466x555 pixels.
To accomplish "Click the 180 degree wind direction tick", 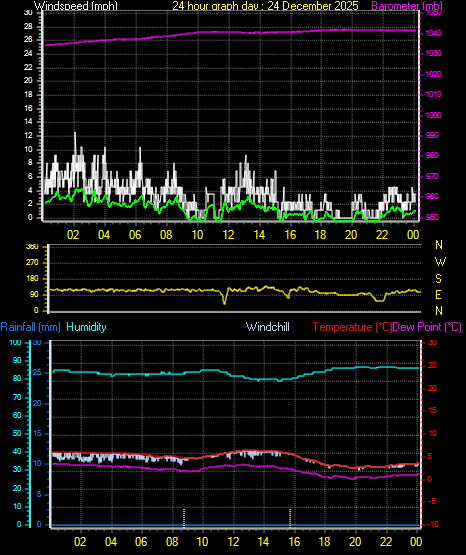I will pos(33,279).
